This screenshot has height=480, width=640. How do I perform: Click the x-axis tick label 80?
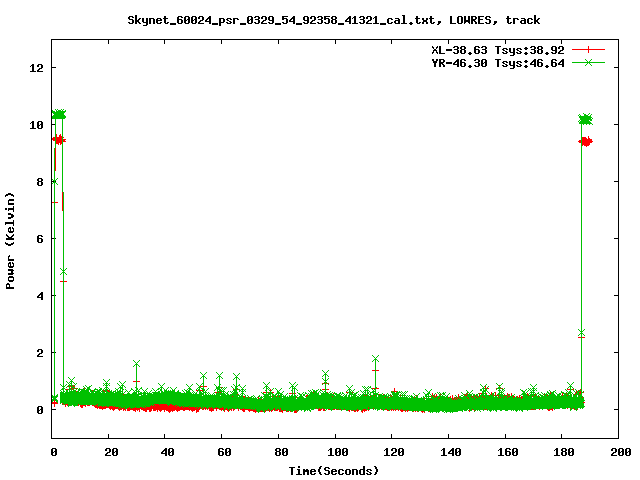[x=281, y=452]
